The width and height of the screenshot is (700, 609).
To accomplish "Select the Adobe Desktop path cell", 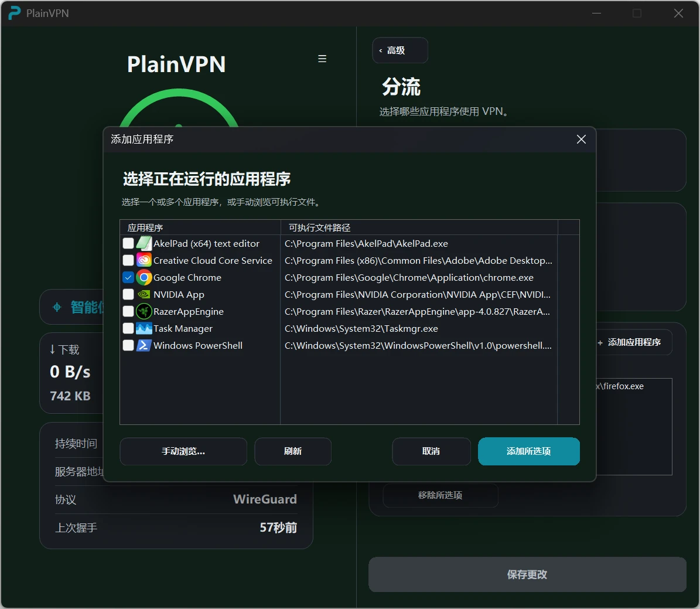I will pos(418,260).
